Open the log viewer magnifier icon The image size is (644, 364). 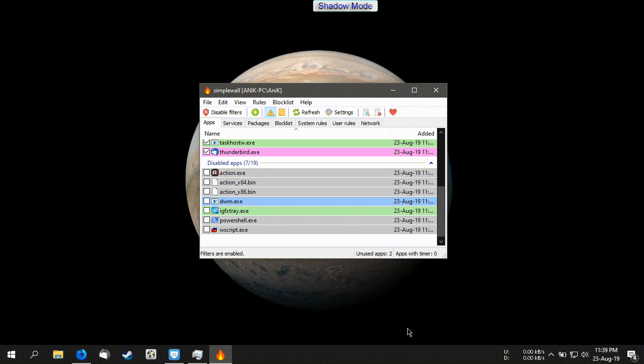point(366,112)
